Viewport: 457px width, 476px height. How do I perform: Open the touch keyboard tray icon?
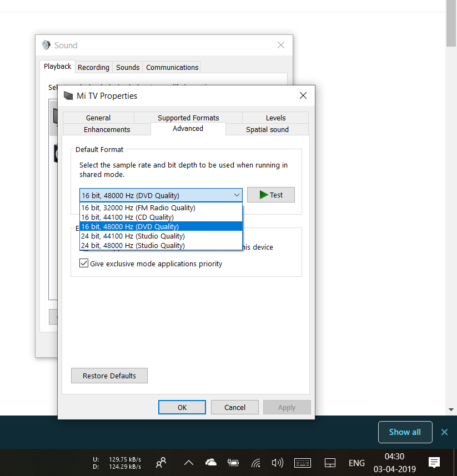pyautogui.click(x=303, y=463)
